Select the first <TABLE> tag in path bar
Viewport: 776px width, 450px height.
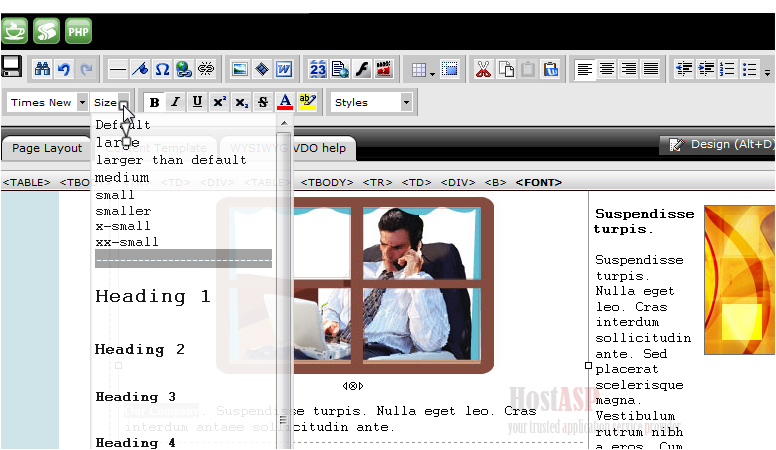(26, 183)
